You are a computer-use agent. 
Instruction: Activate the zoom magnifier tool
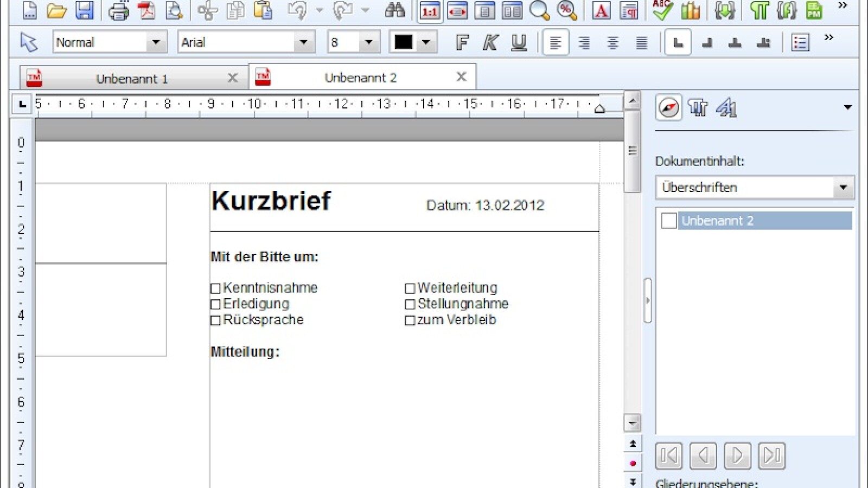(x=540, y=9)
